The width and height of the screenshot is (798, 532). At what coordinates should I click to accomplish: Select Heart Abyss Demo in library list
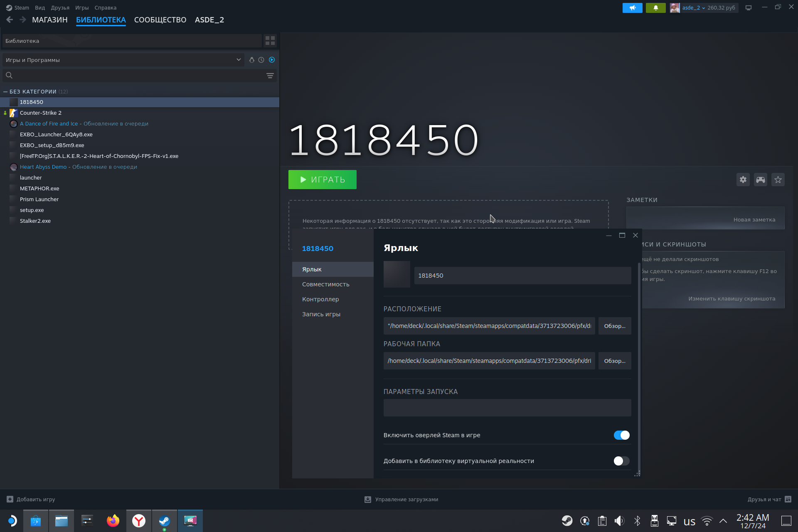tap(140, 167)
